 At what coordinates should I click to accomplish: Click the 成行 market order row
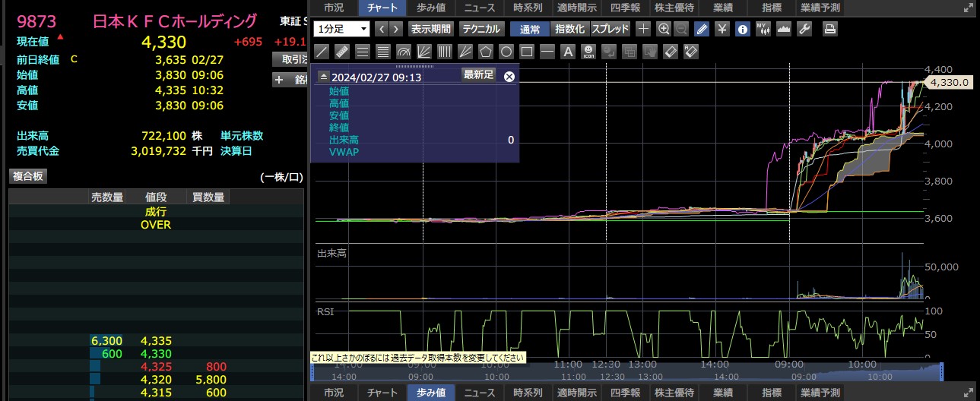tap(156, 212)
